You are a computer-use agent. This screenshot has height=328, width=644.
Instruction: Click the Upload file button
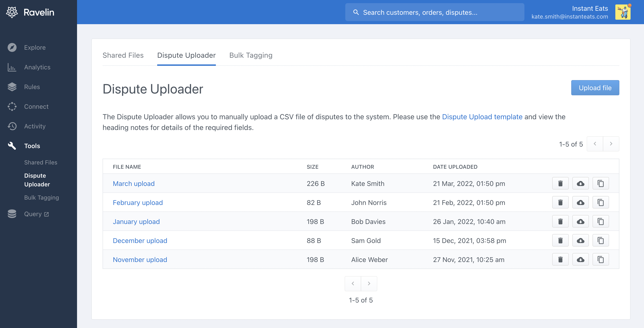595,88
